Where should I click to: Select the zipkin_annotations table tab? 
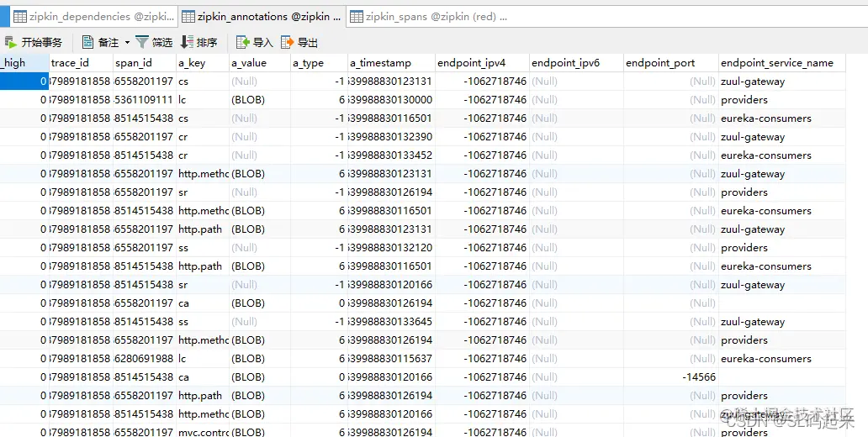tap(262, 17)
